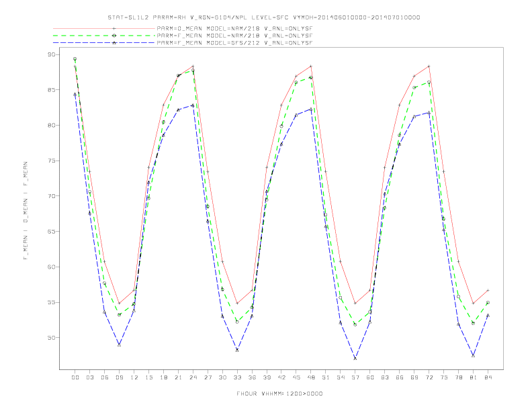Click x-axis tick label 75
532x411 pixels.
[x=444, y=377]
